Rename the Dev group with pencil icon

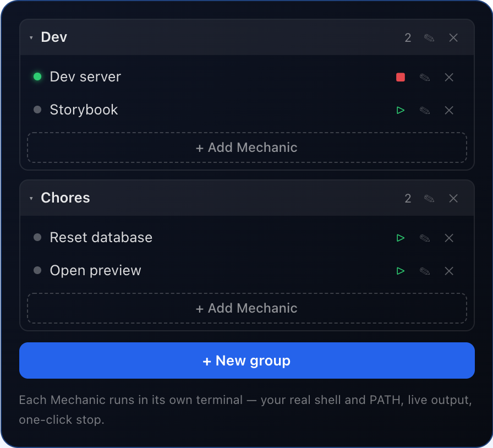(x=429, y=38)
